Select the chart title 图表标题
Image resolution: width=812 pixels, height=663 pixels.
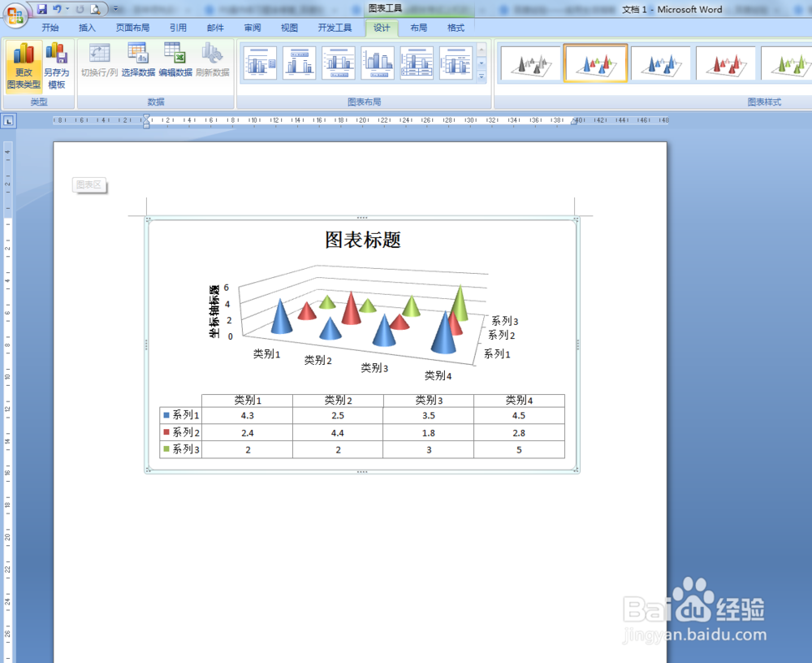click(x=362, y=240)
